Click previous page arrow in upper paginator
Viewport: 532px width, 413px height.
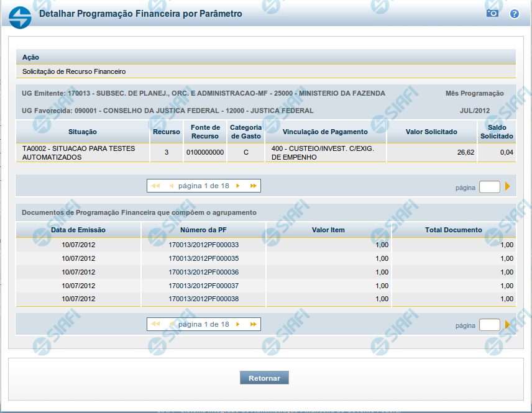pos(171,186)
